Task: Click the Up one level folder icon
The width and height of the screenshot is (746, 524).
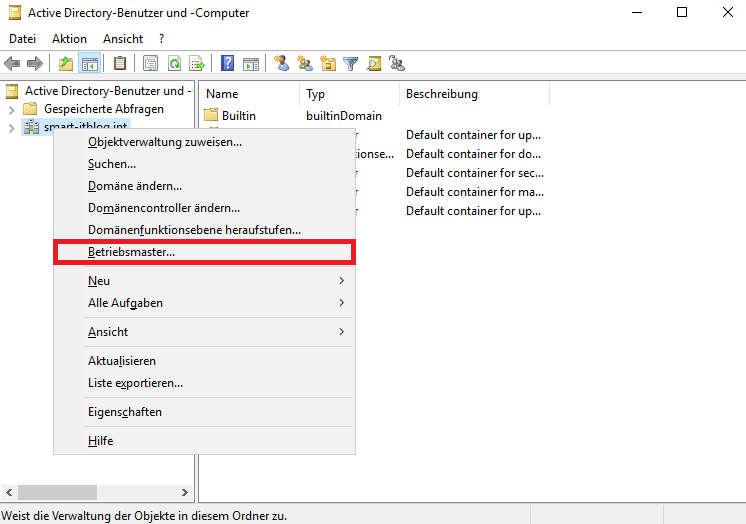Action: 66,64
